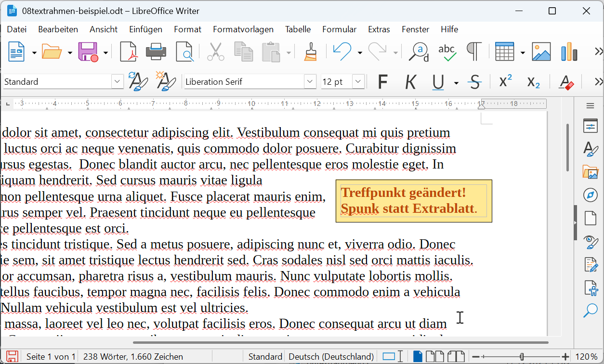
Task: Toggle formatting marks (pilcrow) display
Action: pyautogui.click(x=474, y=52)
